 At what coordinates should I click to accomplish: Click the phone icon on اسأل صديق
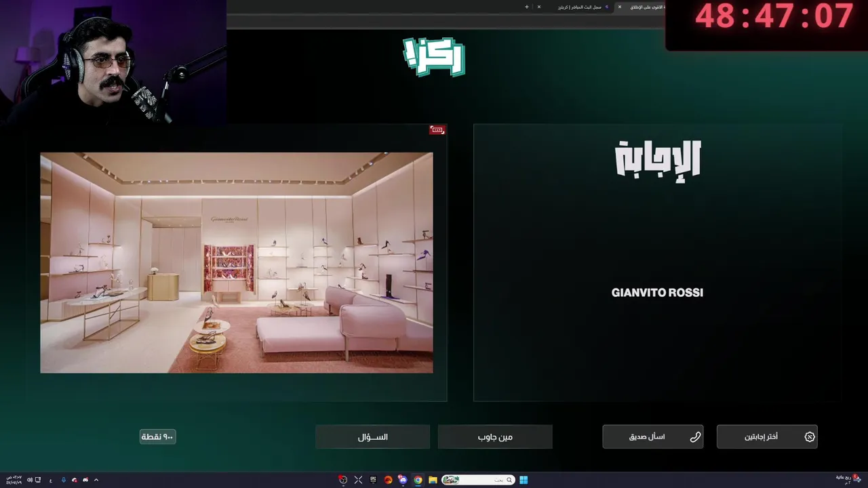click(x=695, y=437)
